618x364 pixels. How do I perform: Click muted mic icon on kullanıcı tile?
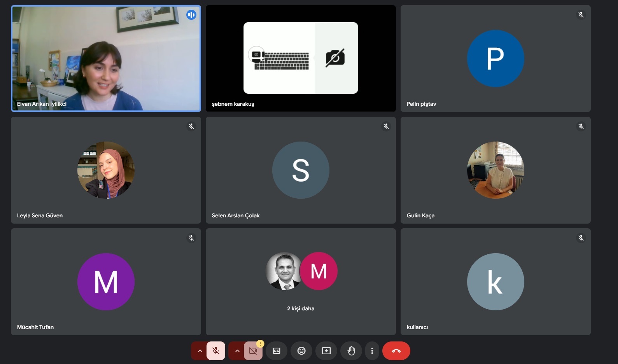[x=581, y=238]
